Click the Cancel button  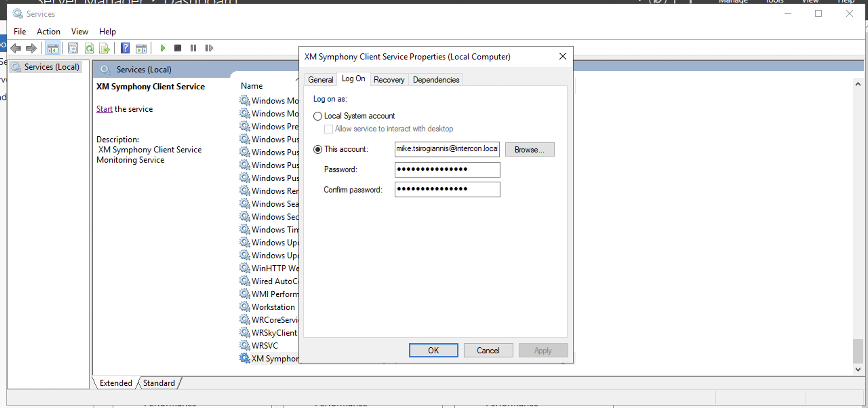click(488, 350)
